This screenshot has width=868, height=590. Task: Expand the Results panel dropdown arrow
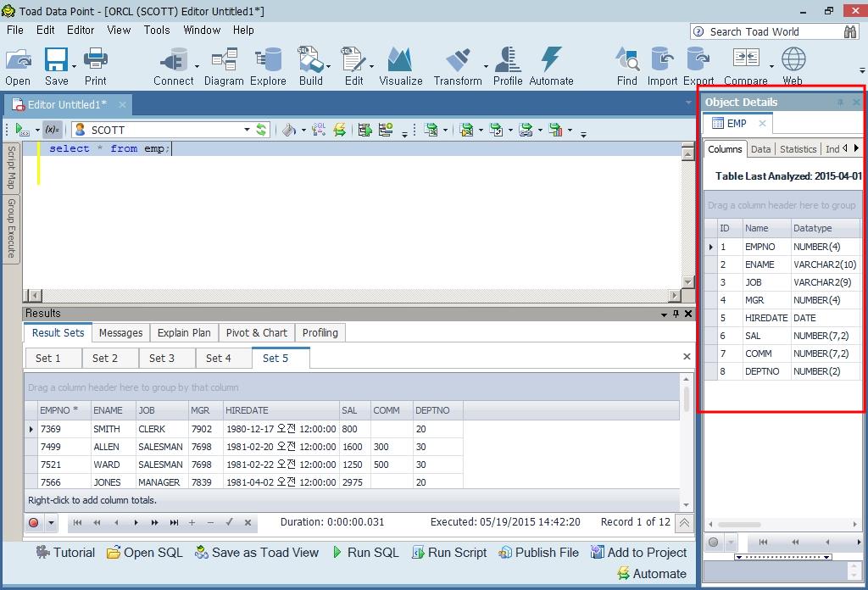point(665,314)
